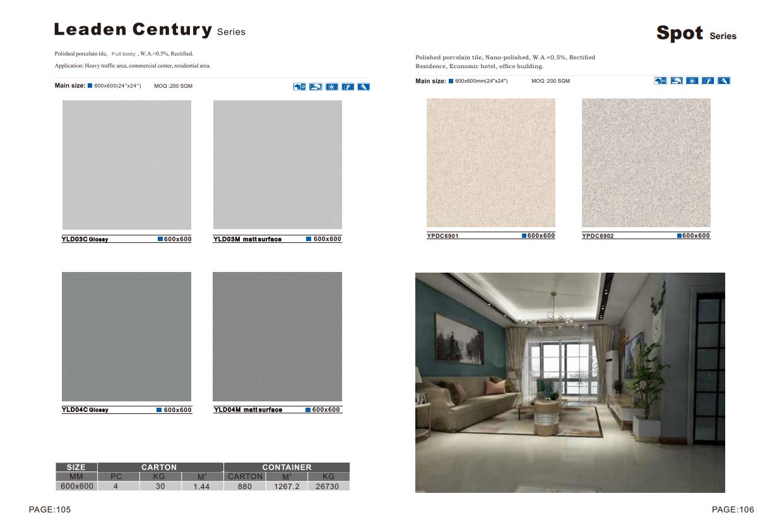Select the YLD04C Glossy dark gray tile
This screenshot has height=532, width=782.
pyautogui.click(x=126, y=336)
